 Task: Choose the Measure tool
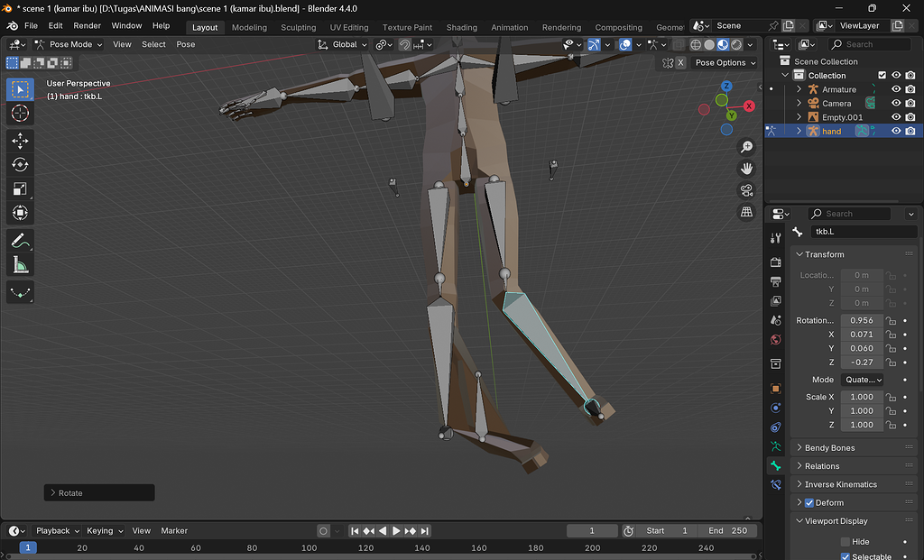tap(20, 265)
